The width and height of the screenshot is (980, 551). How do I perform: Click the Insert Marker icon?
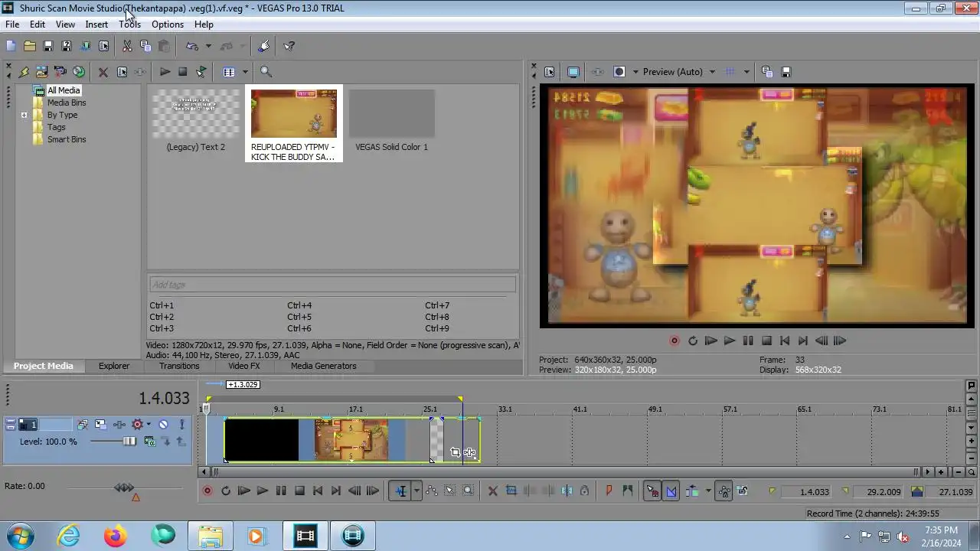[x=609, y=491]
